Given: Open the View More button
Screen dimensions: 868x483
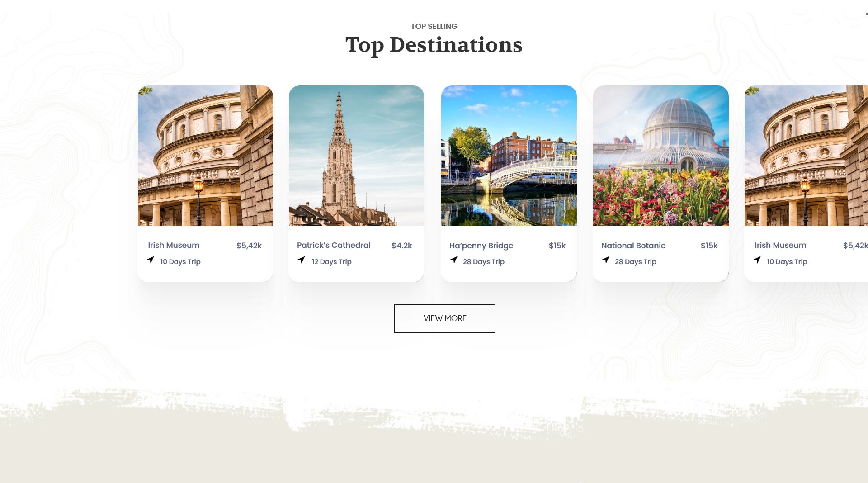Looking at the screenshot, I should (x=445, y=318).
